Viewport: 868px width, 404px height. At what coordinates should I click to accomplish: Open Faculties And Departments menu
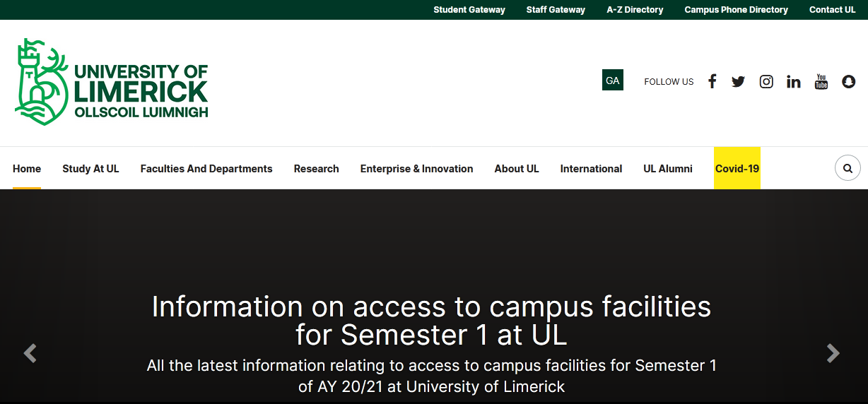click(x=206, y=169)
